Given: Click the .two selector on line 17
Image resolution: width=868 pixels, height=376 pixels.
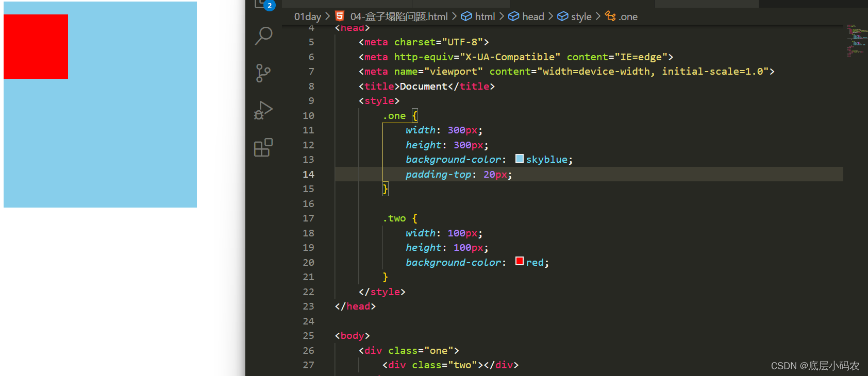Looking at the screenshot, I should [394, 218].
